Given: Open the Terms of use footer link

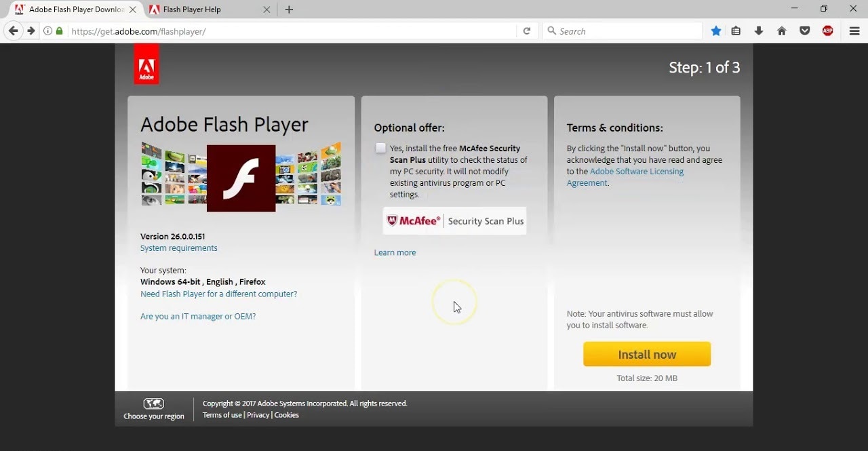Looking at the screenshot, I should click(222, 415).
